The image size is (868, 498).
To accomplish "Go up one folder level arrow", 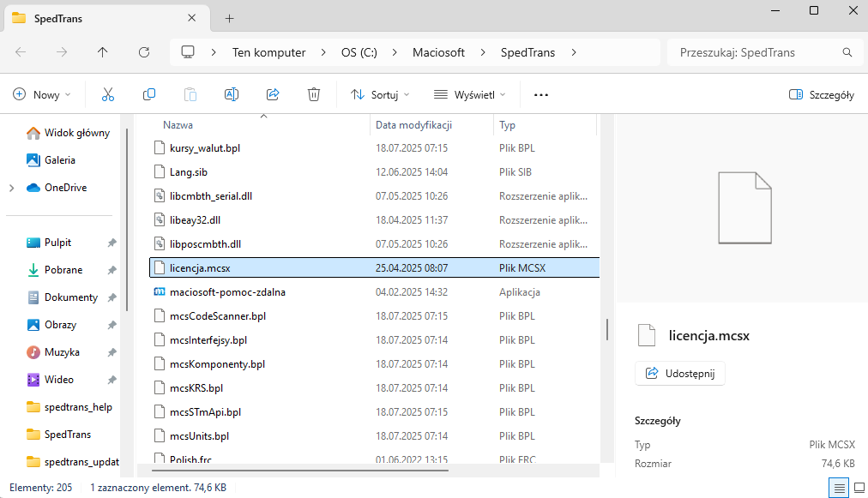I will point(103,52).
